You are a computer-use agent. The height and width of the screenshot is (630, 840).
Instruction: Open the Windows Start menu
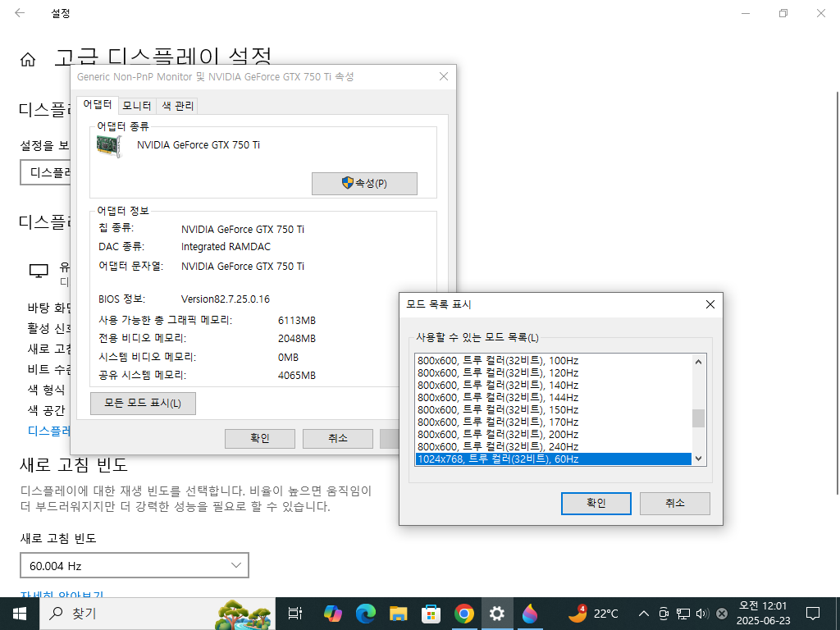20,614
